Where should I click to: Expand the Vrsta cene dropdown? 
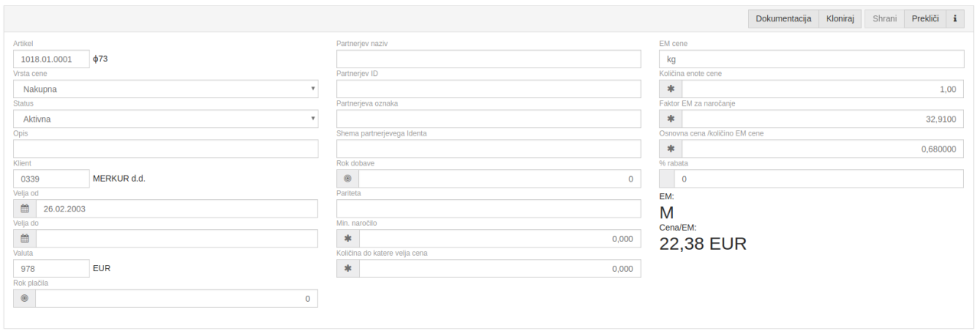coord(165,89)
